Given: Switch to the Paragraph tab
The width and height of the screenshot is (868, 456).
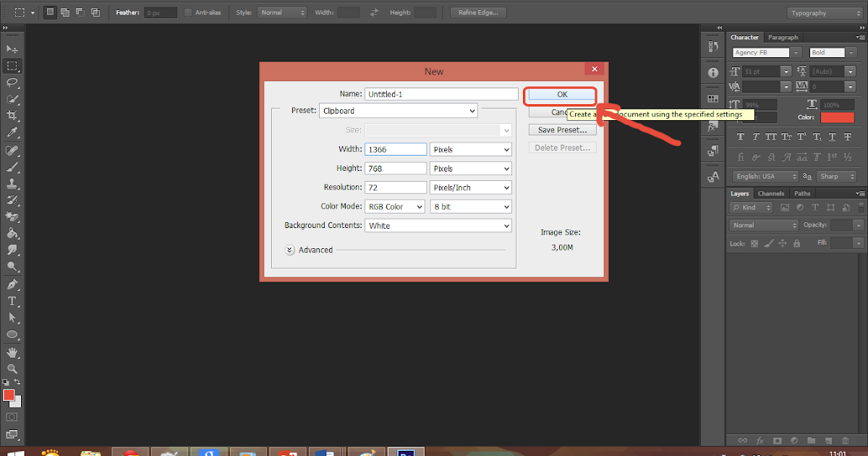Looking at the screenshot, I should 783,37.
